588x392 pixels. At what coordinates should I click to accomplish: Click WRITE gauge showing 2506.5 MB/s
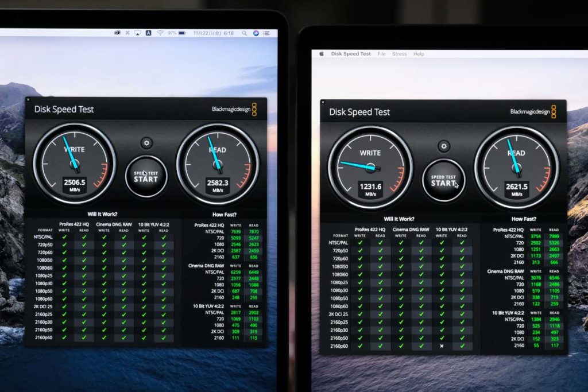[75, 164]
